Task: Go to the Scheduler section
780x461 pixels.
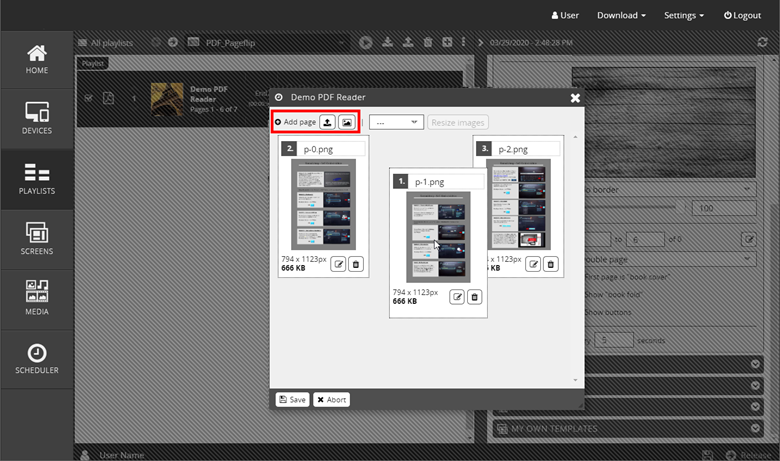Action: [37, 360]
